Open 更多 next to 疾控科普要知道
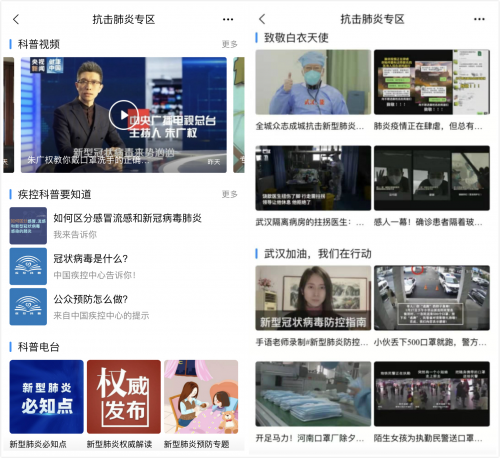 pos(230,194)
